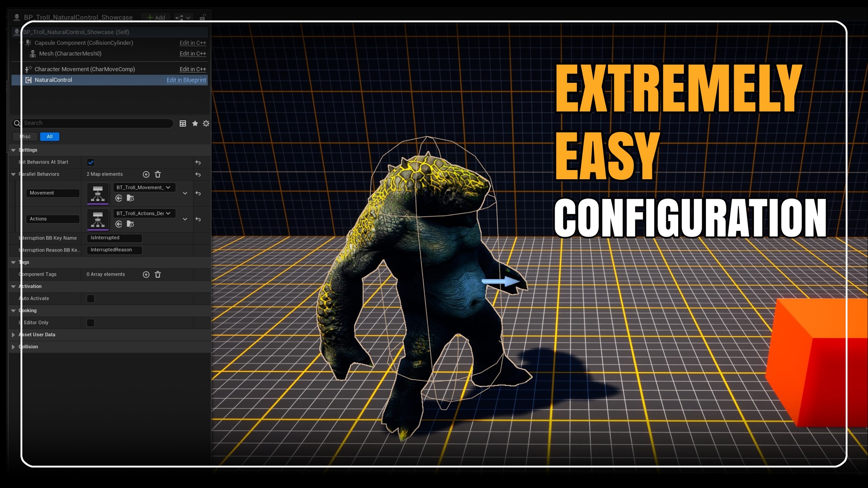Viewport: 868px width, 488px height.
Task: Click the InterruptedReason key name field
Action: point(114,250)
